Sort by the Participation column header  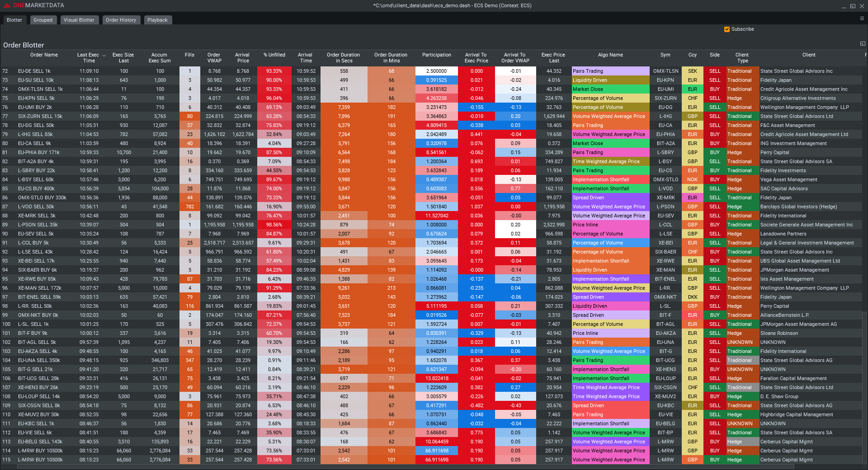point(436,55)
